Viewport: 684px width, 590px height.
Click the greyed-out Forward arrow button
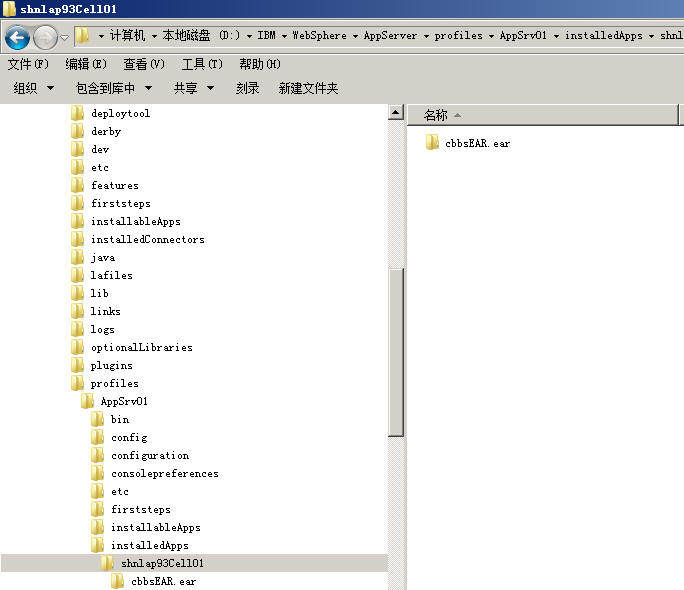click(x=45, y=38)
